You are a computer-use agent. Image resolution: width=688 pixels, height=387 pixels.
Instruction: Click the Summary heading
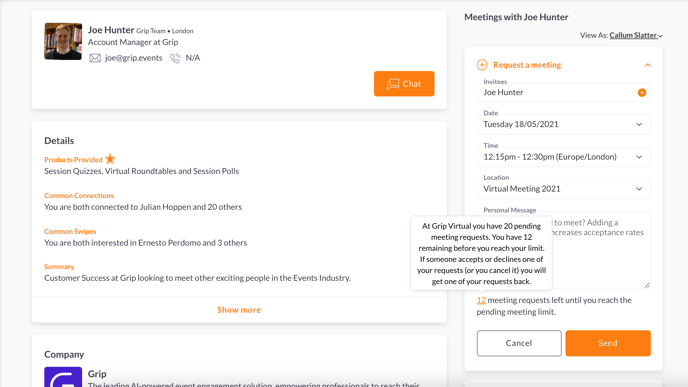(59, 266)
